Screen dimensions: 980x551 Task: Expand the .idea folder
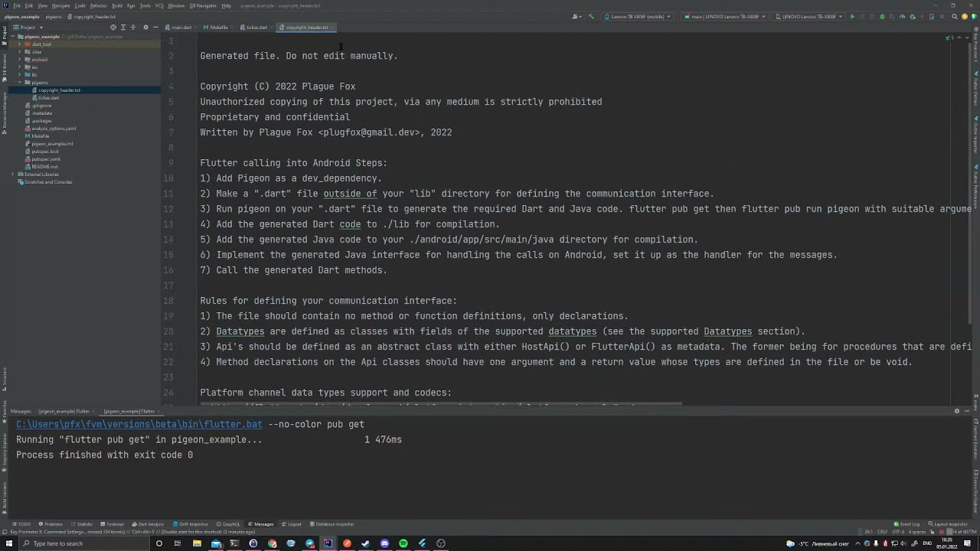(x=20, y=52)
